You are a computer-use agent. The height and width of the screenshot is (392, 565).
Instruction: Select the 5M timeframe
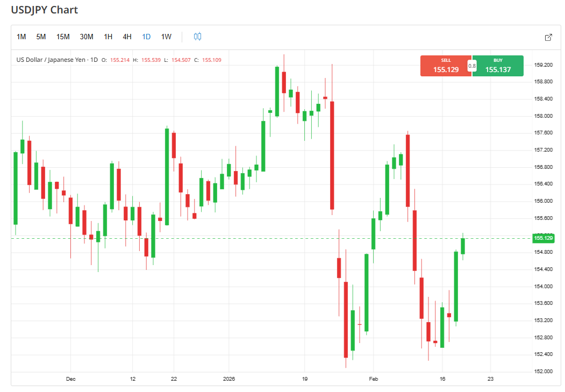(41, 37)
